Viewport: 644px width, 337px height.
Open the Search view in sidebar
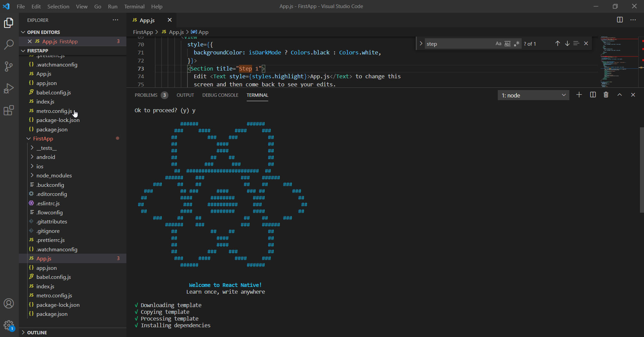(8, 44)
